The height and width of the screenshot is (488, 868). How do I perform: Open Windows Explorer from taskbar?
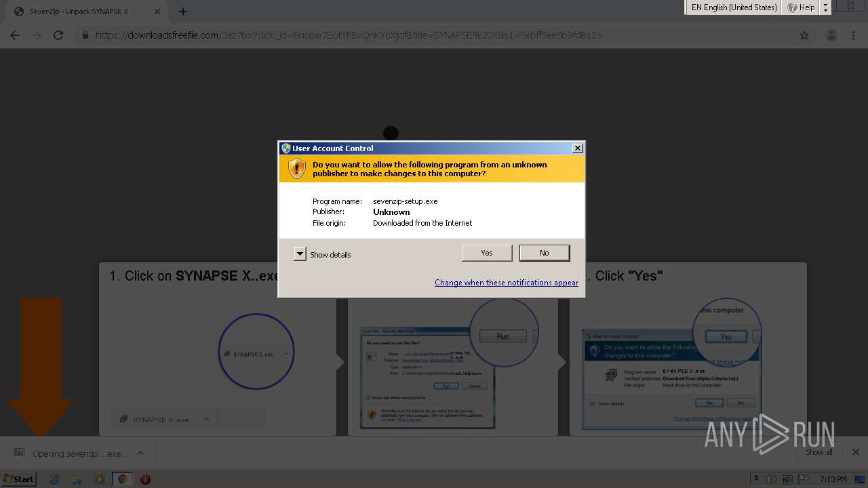pyautogui.click(x=77, y=479)
